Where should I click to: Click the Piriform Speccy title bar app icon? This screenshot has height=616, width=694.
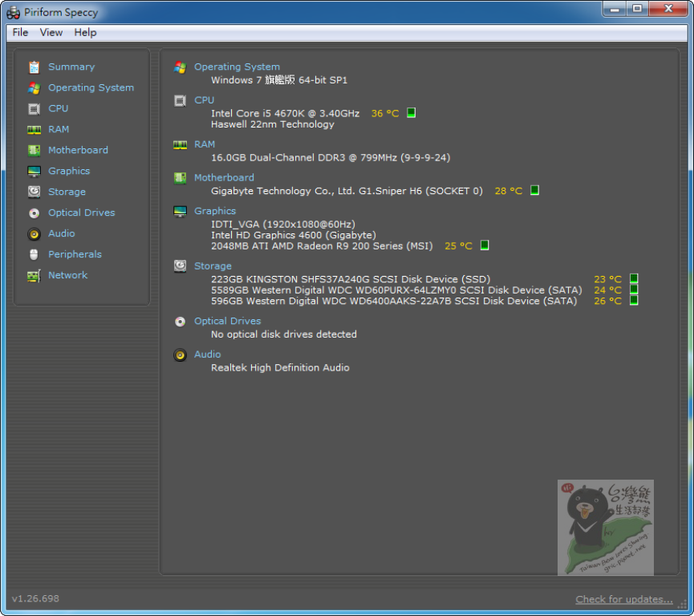(x=14, y=12)
